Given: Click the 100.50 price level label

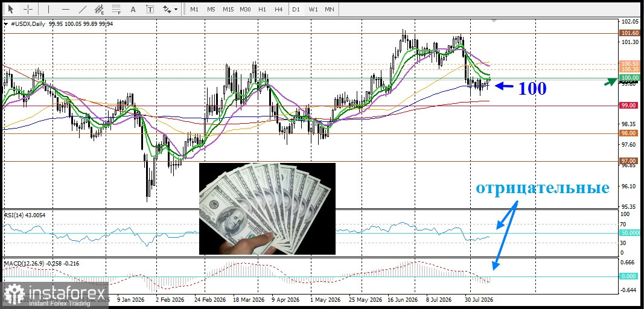Looking at the screenshot, I should click(631, 64).
